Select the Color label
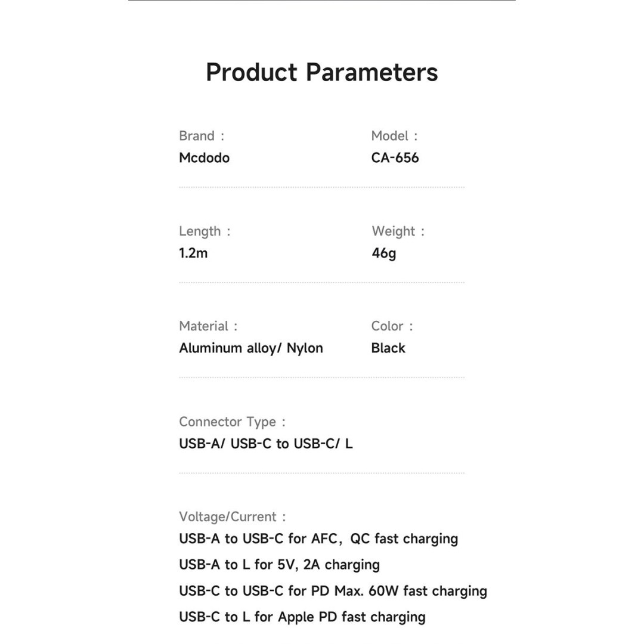This screenshot has height=644, width=644. point(392,326)
